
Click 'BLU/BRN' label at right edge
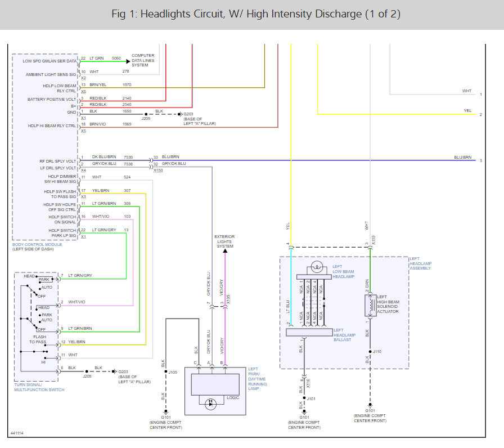[463, 157]
